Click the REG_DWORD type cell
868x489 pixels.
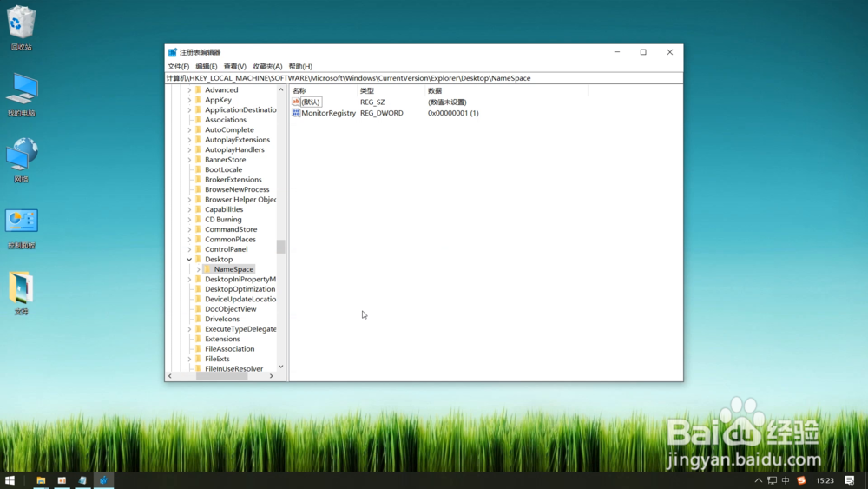click(382, 113)
